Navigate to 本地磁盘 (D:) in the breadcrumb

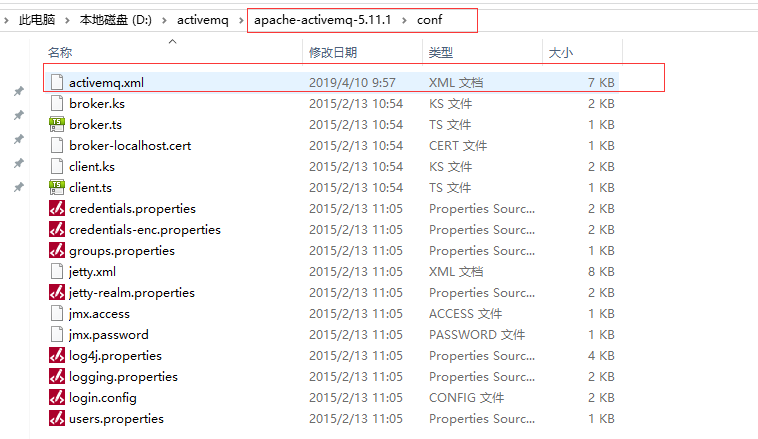click(116, 20)
